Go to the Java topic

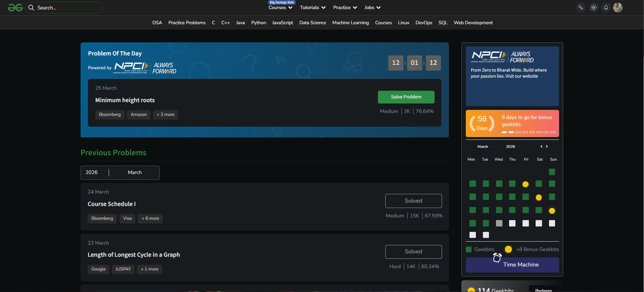240,23
